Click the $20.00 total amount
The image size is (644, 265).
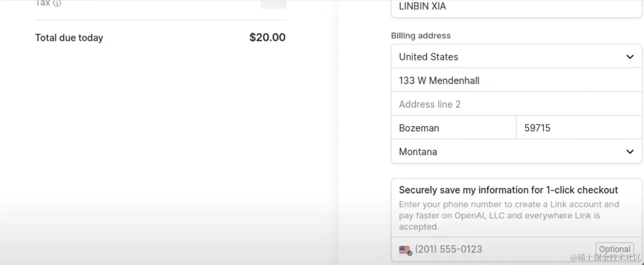[267, 37]
